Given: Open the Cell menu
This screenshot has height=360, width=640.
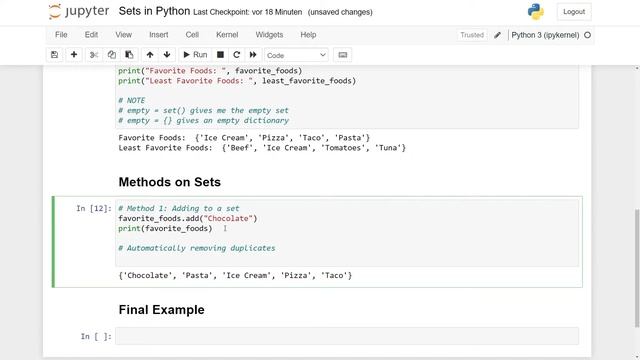Looking at the screenshot, I should pyautogui.click(x=192, y=35).
